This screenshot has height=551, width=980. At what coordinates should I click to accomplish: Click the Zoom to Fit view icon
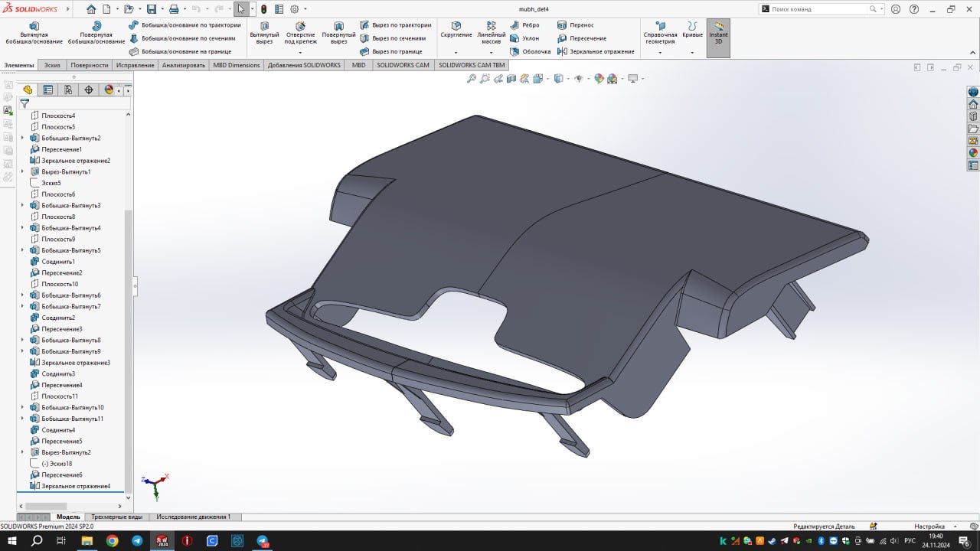coord(472,79)
